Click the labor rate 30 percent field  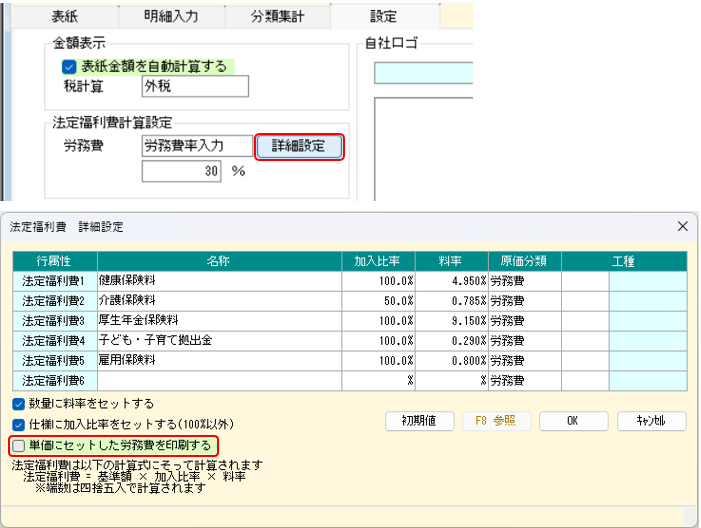[181, 171]
